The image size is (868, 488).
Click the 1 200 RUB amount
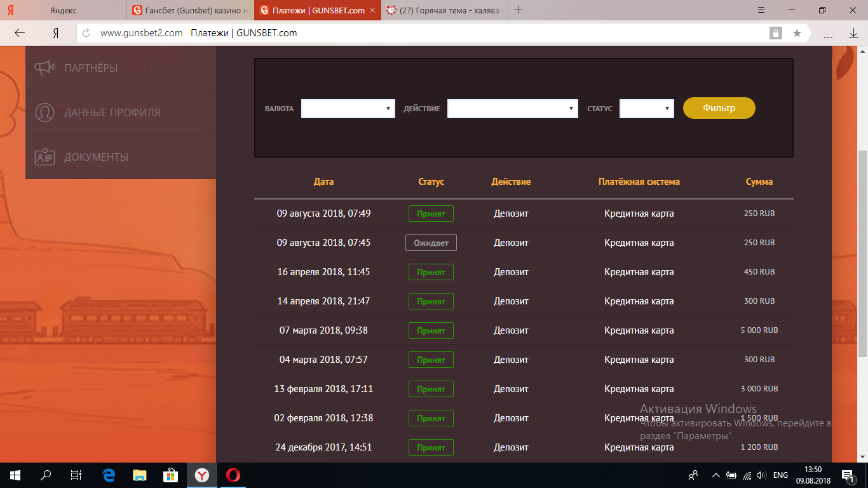coord(759,447)
